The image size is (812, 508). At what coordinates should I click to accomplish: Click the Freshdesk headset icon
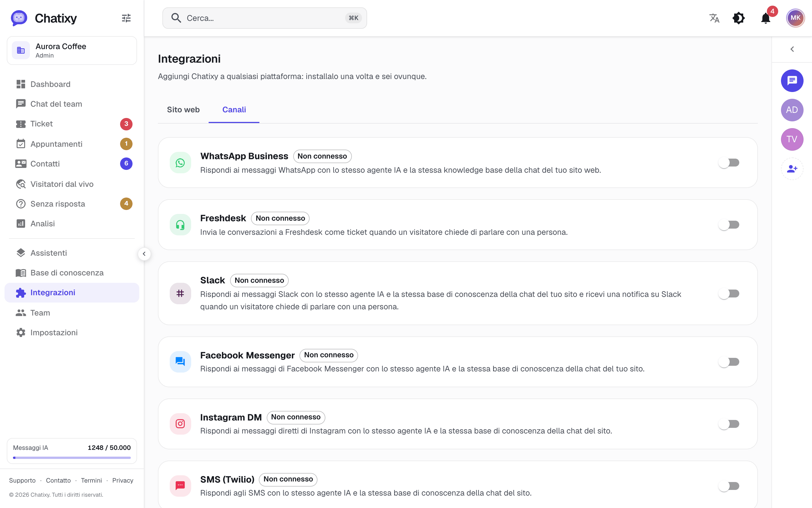click(x=180, y=225)
